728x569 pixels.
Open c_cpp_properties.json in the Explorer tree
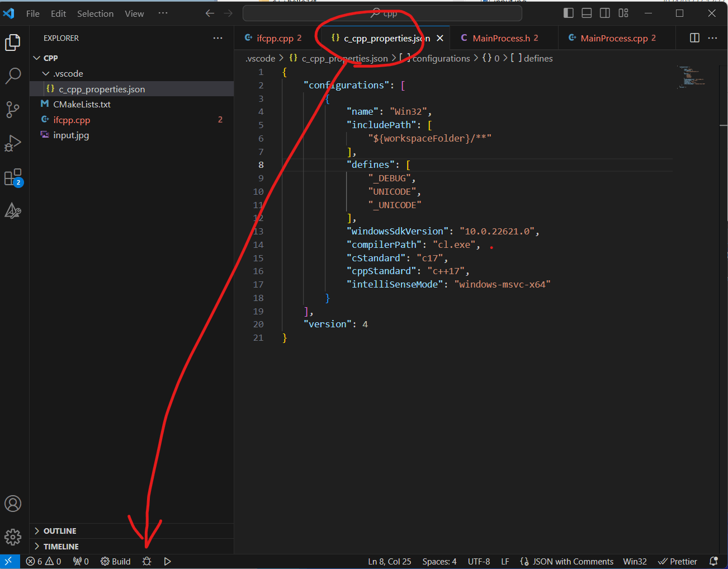pyautogui.click(x=131, y=89)
